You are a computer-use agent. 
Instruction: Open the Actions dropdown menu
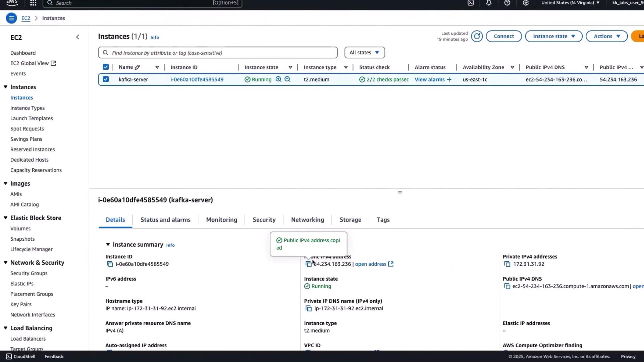tap(606, 36)
